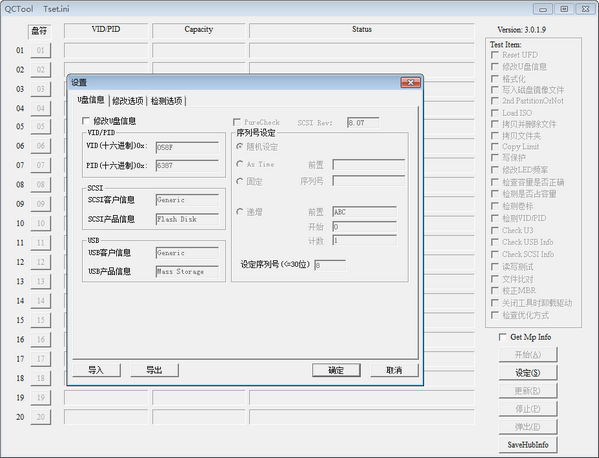Viewport: 599px width, 458px height.
Task: Enable the 修改U盘信息 checkbox
Action: (x=86, y=121)
